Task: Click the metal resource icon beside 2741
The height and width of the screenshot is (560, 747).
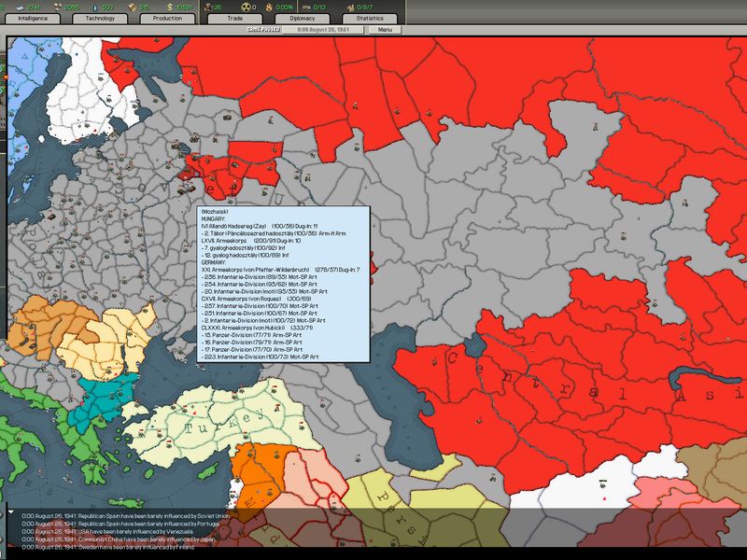Action: coord(20,7)
